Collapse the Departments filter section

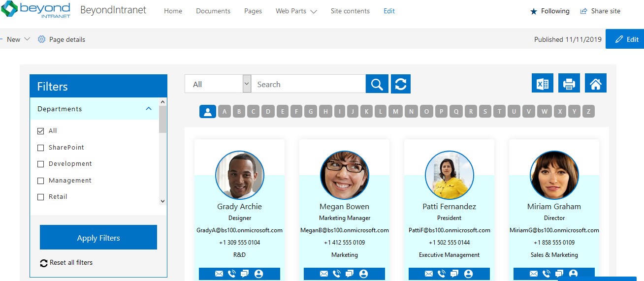pos(149,109)
